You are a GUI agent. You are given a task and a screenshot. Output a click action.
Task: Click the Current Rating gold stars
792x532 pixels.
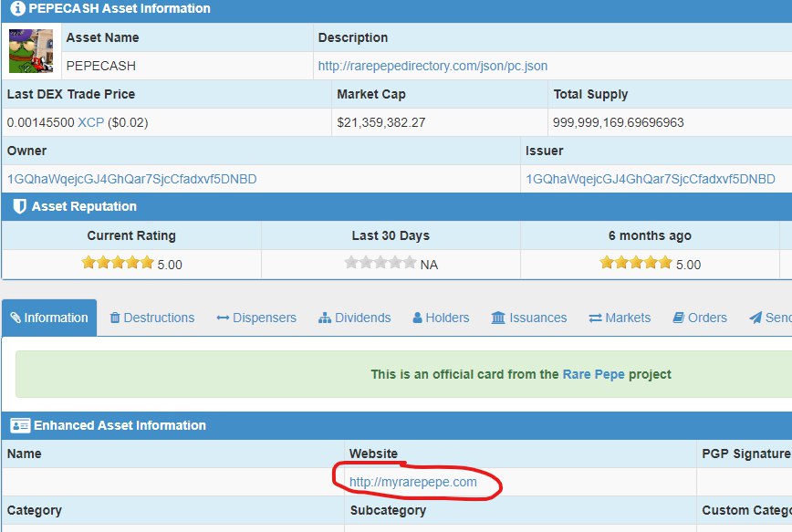(118, 263)
